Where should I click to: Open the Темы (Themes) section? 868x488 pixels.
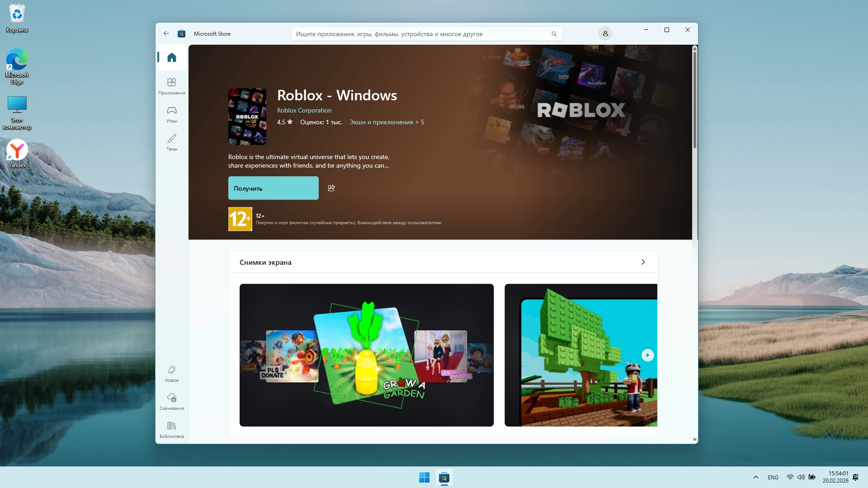click(172, 141)
